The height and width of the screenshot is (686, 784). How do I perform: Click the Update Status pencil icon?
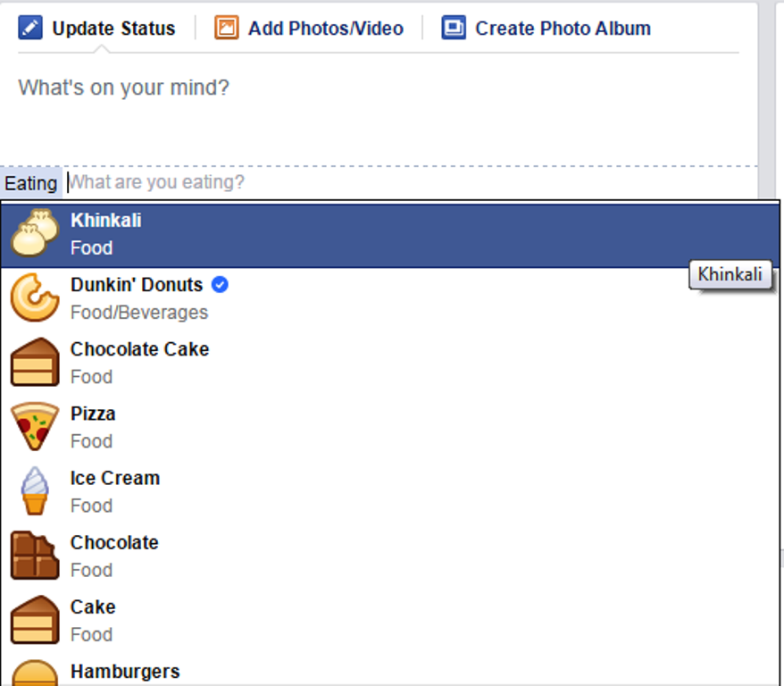(x=30, y=28)
